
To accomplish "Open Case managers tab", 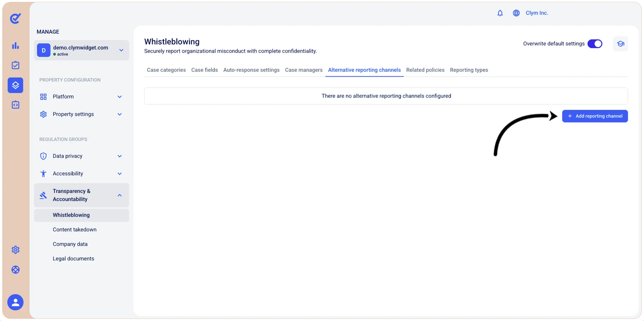I will [304, 70].
